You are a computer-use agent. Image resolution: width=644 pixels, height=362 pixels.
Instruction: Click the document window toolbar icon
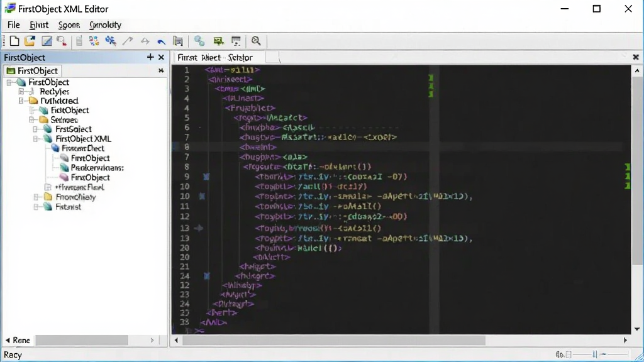tap(178, 41)
